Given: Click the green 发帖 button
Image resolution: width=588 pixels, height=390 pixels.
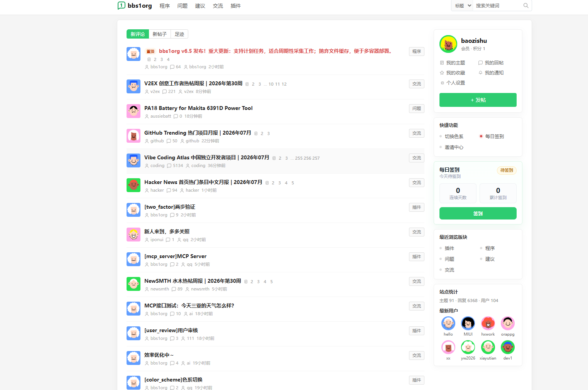Looking at the screenshot, I should tap(478, 100).
